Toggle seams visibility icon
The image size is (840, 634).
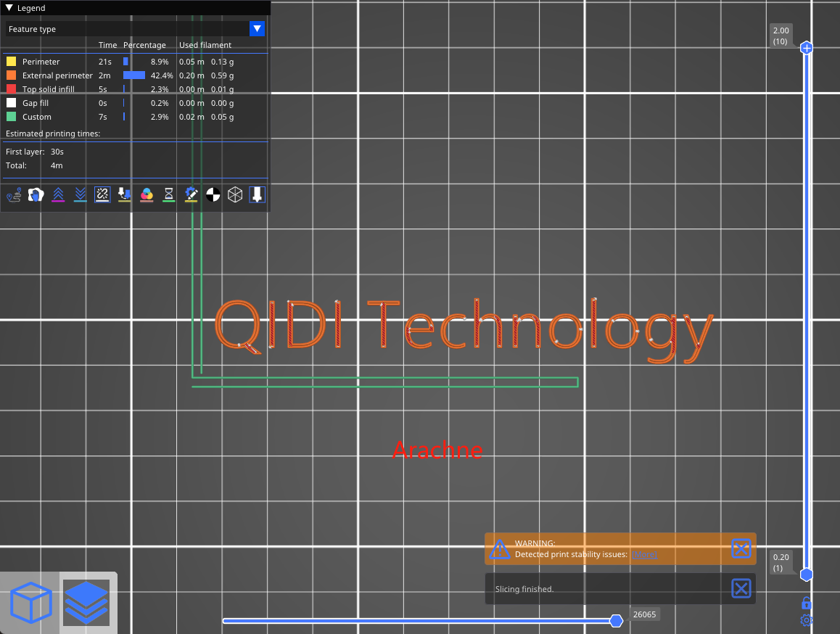pos(102,194)
